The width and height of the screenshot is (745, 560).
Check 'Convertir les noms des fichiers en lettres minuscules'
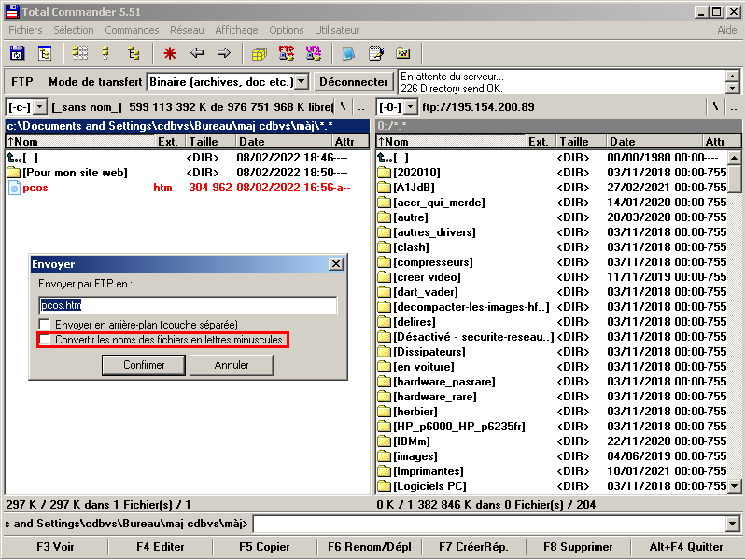coord(45,340)
